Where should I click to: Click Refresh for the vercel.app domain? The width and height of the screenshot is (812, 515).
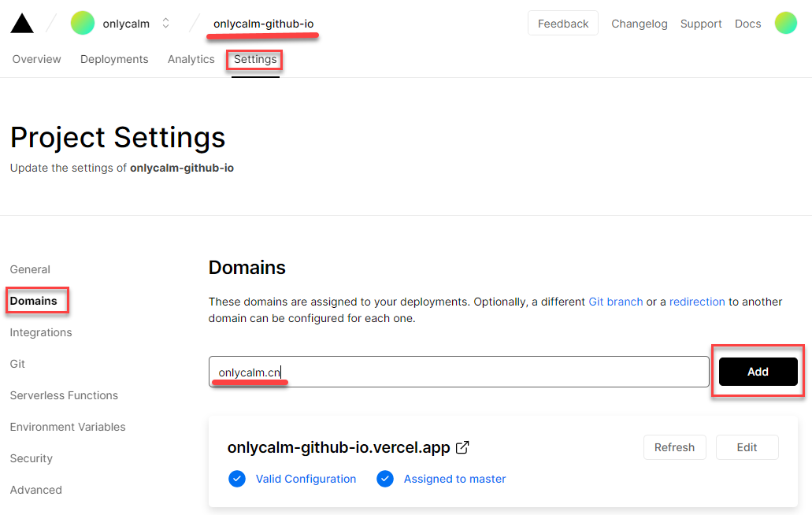point(674,447)
